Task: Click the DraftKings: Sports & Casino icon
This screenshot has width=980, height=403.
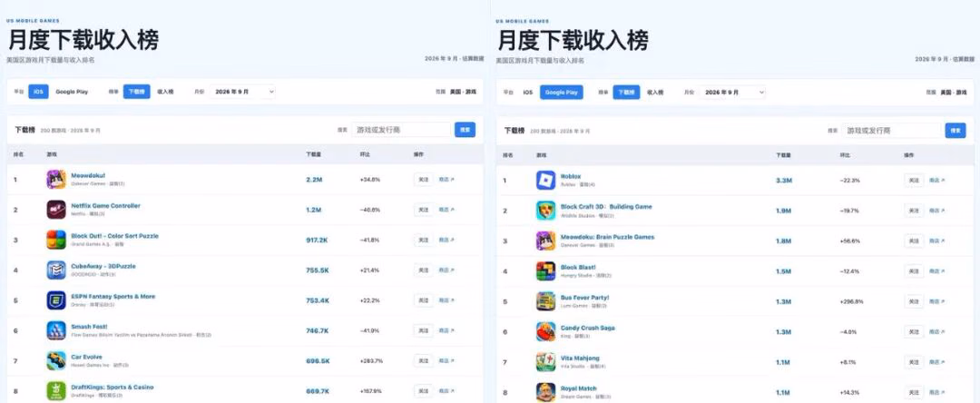Action: pyautogui.click(x=56, y=391)
